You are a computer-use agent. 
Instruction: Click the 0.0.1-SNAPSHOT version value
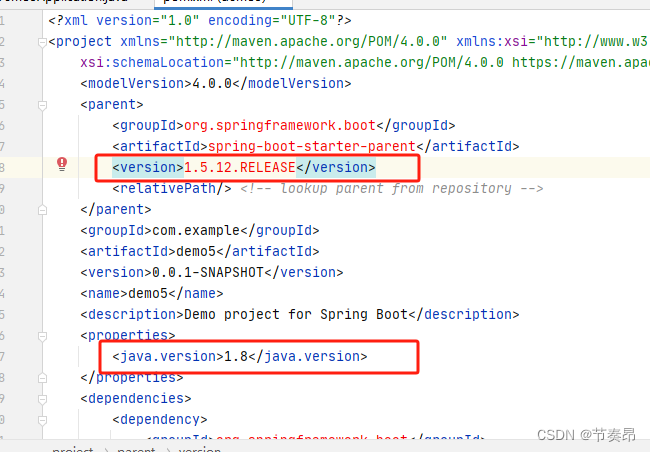(208, 272)
